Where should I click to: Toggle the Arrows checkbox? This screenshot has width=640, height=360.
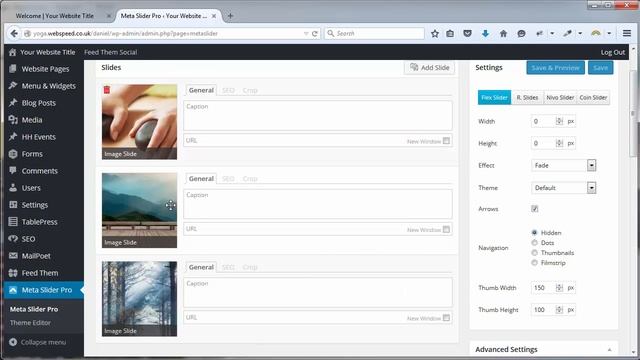pos(535,209)
